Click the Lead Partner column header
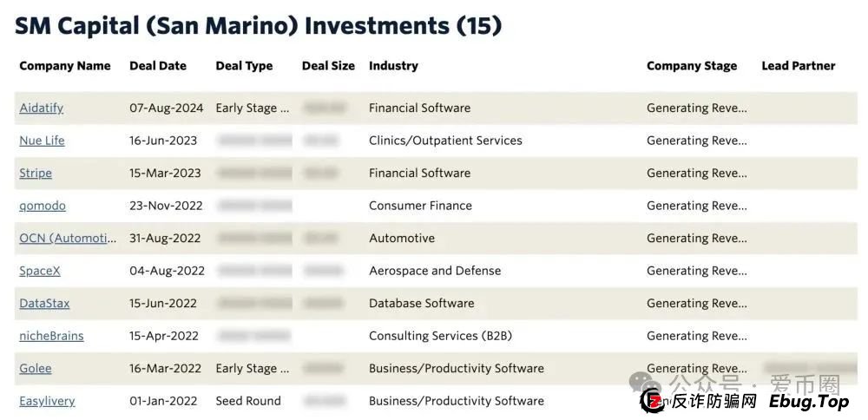868x420 pixels. tap(798, 66)
